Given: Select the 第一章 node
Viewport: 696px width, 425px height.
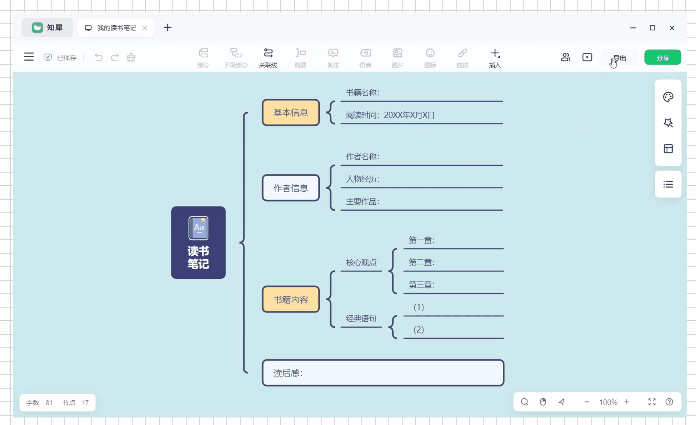Looking at the screenshot, I should [453, 241].
